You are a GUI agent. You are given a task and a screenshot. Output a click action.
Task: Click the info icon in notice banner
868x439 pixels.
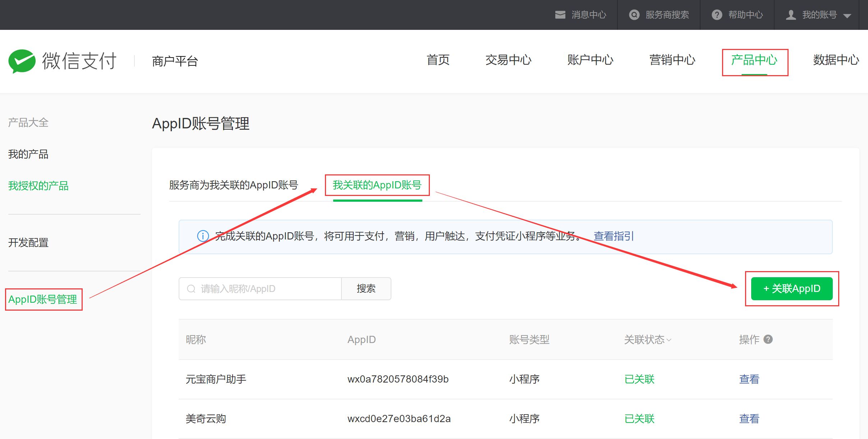pyautogui.click(x=203, y=236)
